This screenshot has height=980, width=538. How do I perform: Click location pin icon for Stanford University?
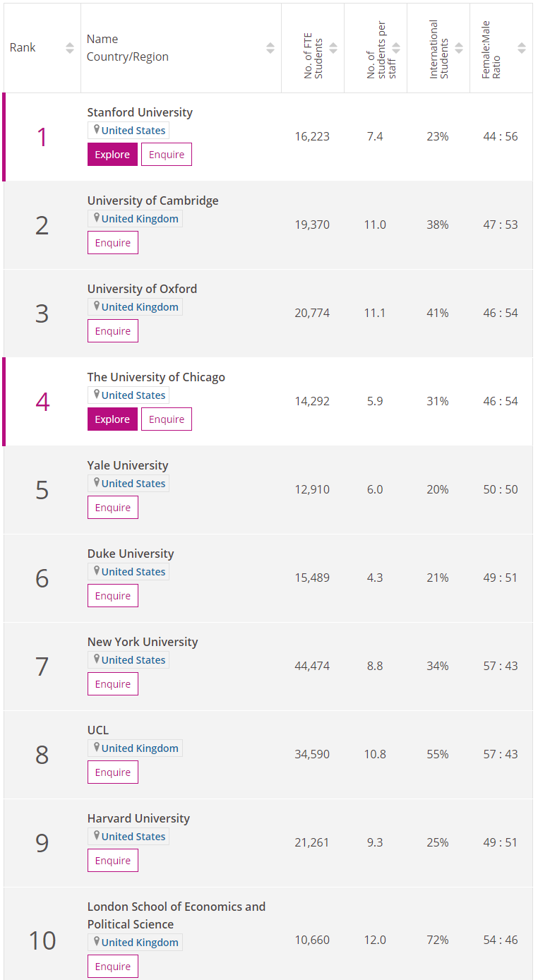(97, 130)
